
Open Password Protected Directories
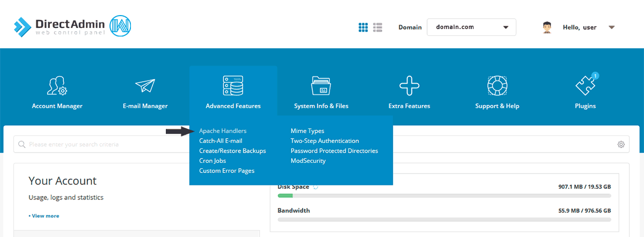tap(334, 151)
